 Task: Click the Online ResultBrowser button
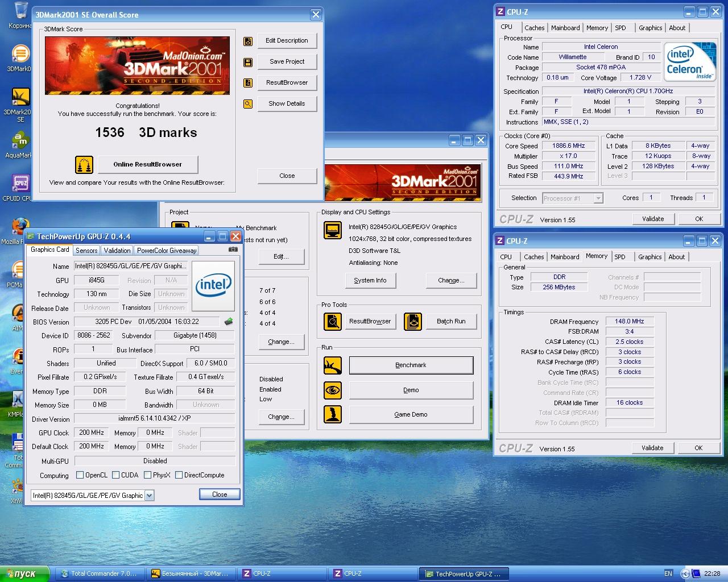click(x=148, y=165)
